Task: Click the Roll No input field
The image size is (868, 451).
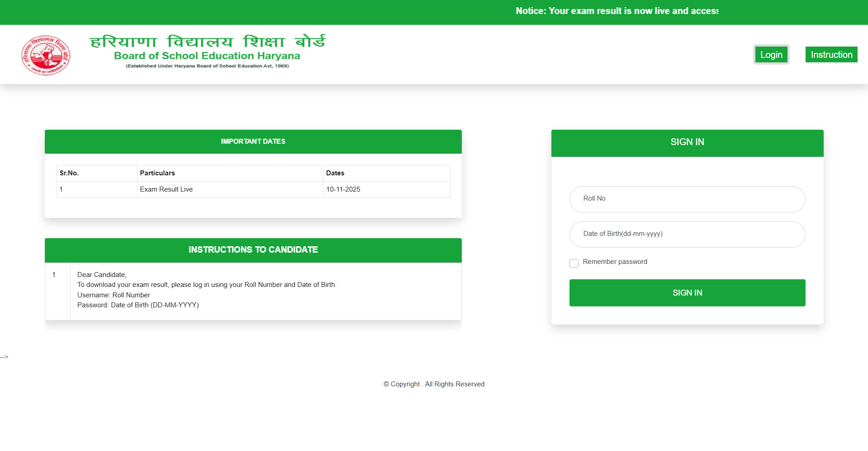Action: point(687,199)
